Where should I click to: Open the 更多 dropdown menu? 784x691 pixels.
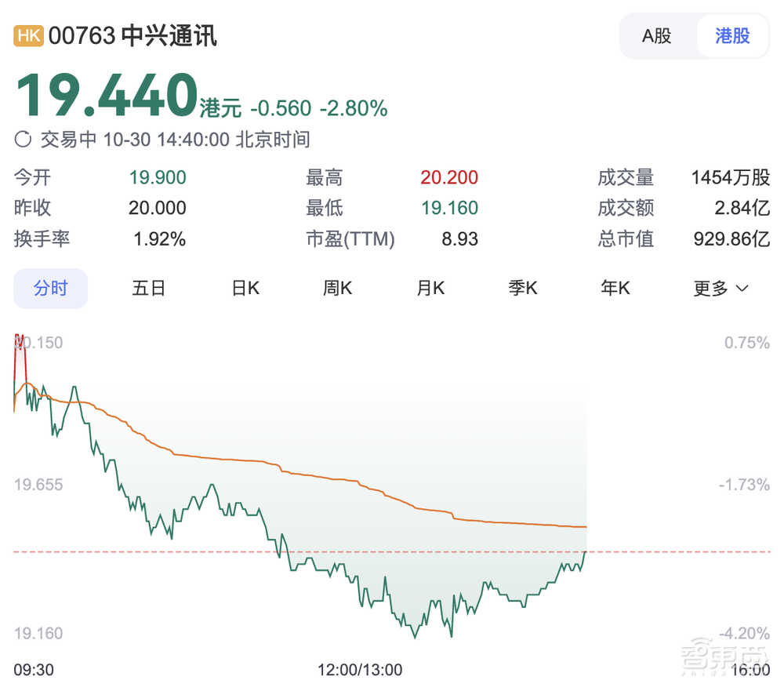(720, 288)
